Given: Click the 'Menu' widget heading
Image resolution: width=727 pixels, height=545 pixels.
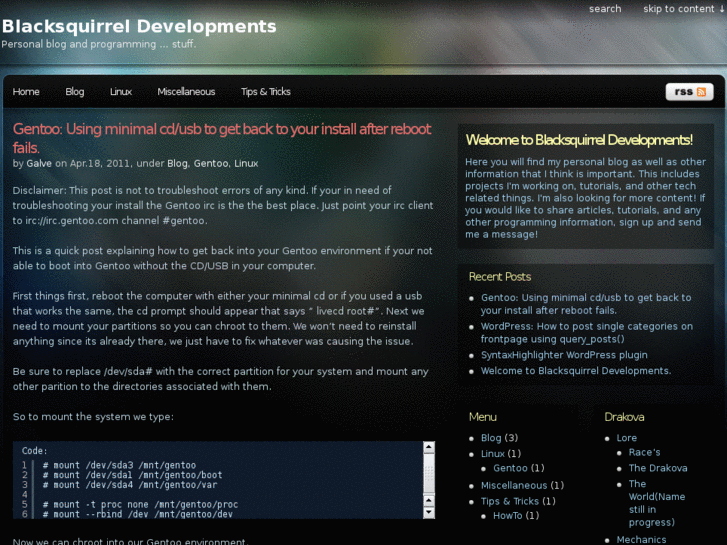Looking at the screenshot, I should click(x=483, y=417).
